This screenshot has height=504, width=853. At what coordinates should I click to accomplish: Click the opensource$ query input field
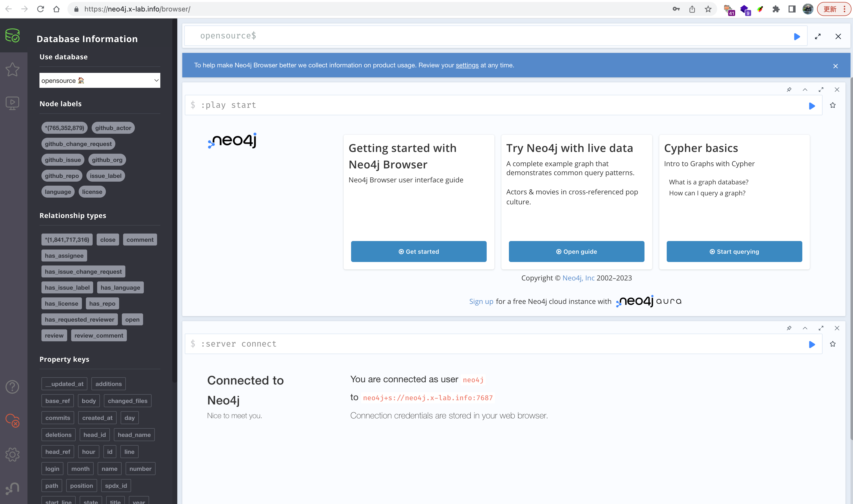coord(476,36)
